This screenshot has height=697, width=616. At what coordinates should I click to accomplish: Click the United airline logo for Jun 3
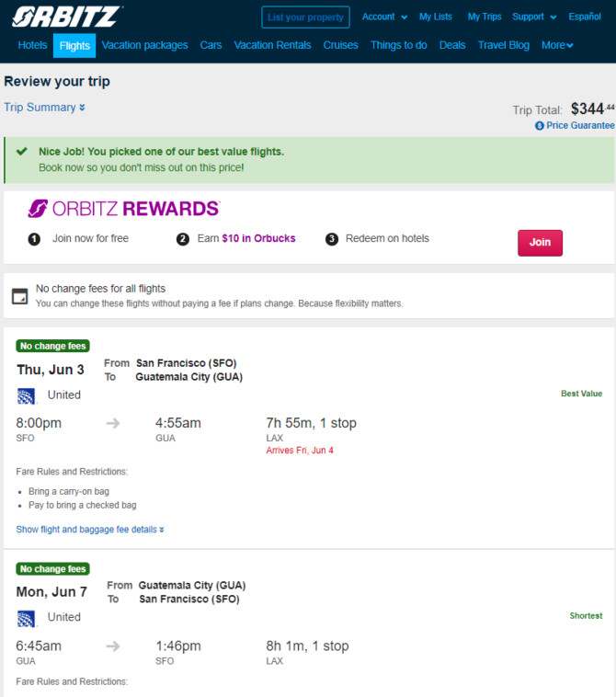(26, 395)
